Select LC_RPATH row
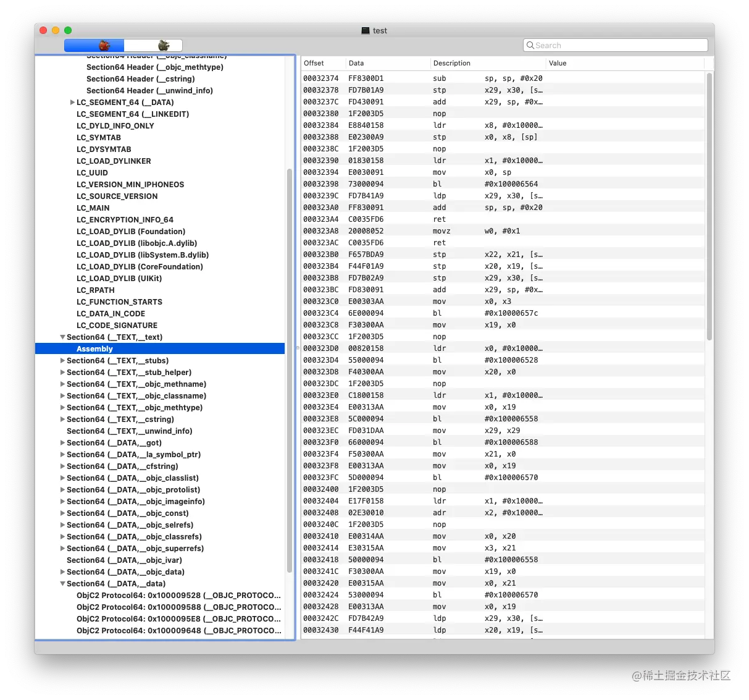749x700 pixels. click(160, 290)
